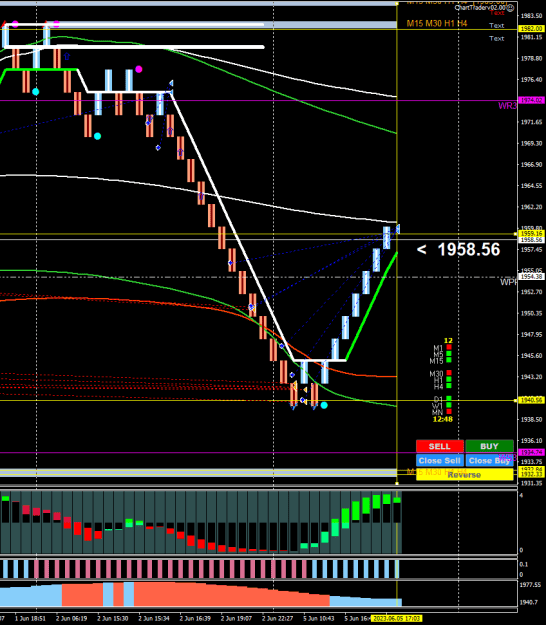The image size is (546, 625).
Task: Click the cyan dot below the lowest candle
Action: pyautogui.click(x=324, y=405)
